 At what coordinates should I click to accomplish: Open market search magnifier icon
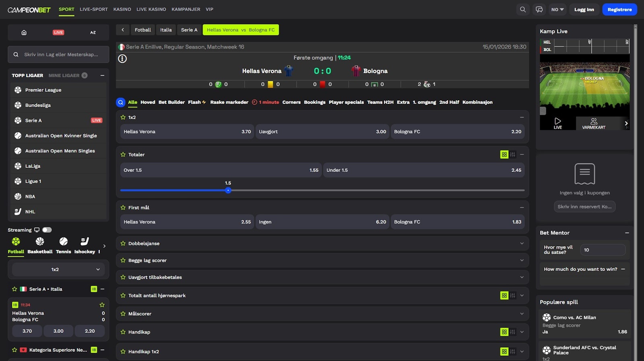coord(121,102)
